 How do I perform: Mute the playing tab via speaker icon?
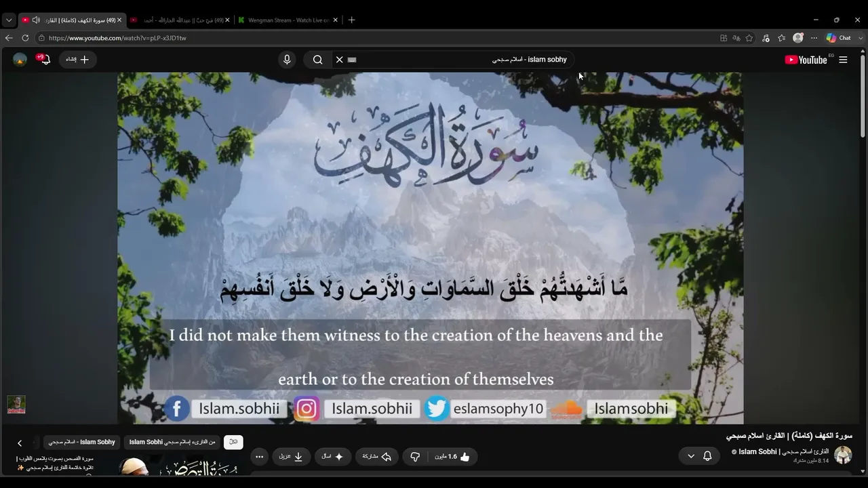pos(36,20)
